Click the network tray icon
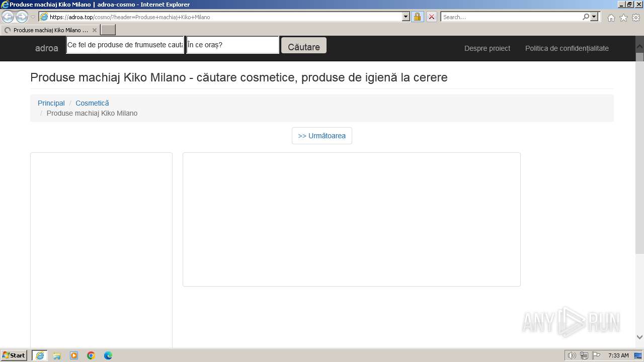This screenshot has width=644, height=362. coord(584,355)
